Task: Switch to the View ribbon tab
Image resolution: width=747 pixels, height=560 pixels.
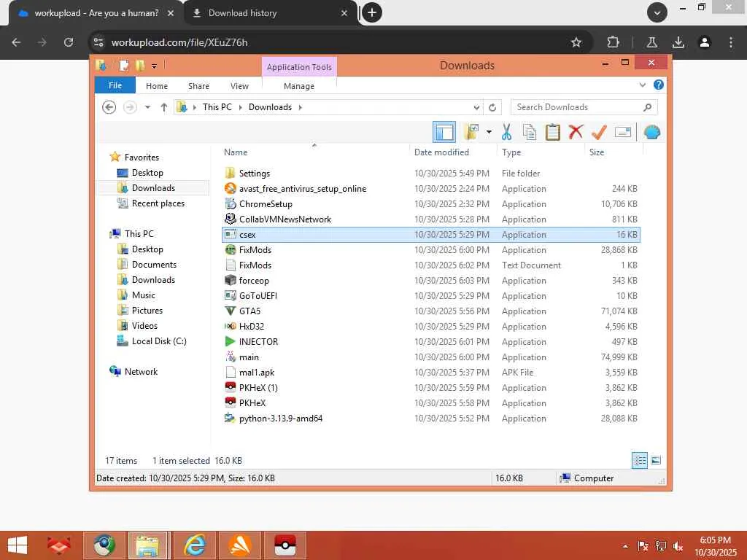Action: pos(239,86)
